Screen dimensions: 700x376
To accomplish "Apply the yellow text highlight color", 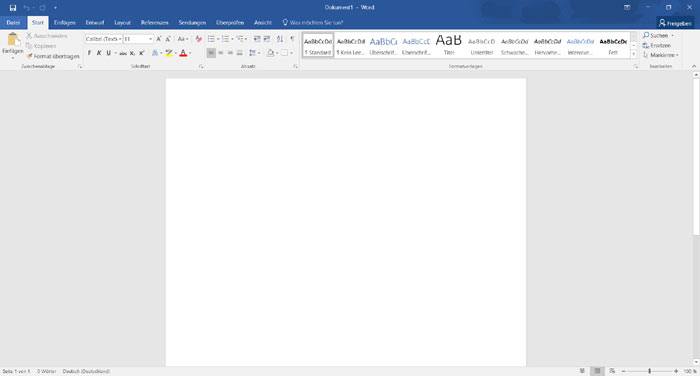I will (169, 53).
